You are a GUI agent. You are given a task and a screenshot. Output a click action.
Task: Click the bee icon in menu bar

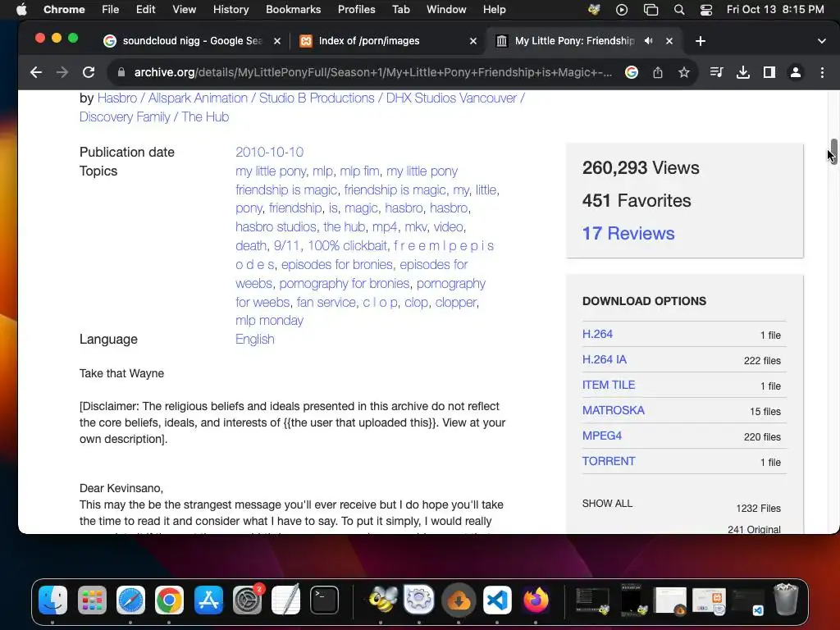point(594,9)
